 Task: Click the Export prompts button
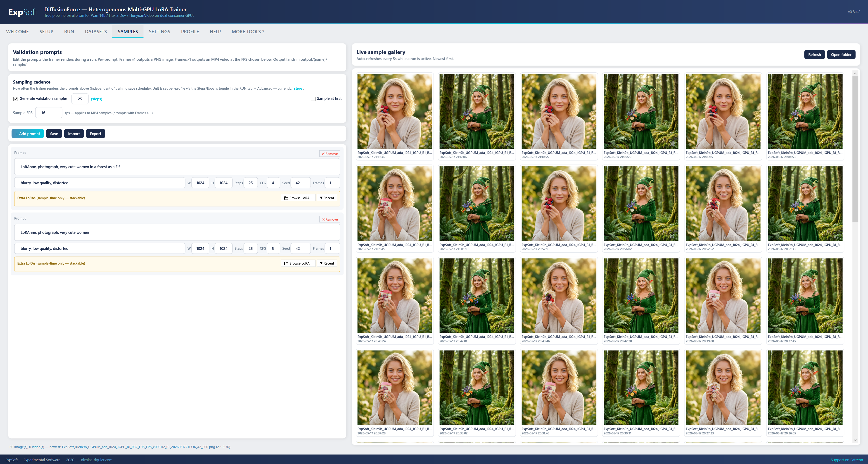point(95,134)
